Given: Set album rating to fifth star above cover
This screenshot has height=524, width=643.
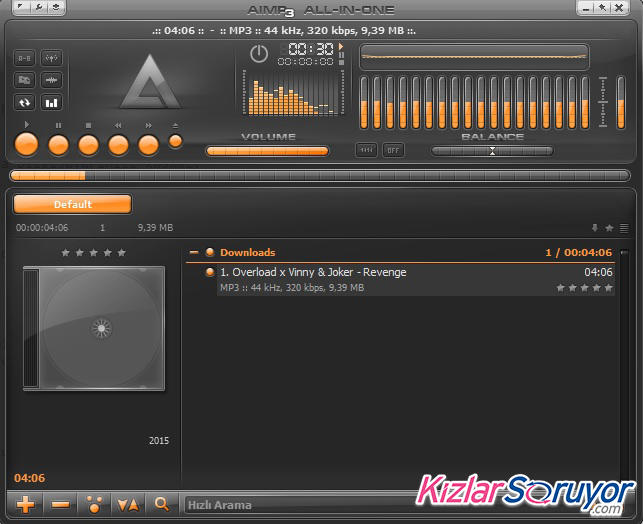Looking at the screenshot, I should (x=121, y=253).
